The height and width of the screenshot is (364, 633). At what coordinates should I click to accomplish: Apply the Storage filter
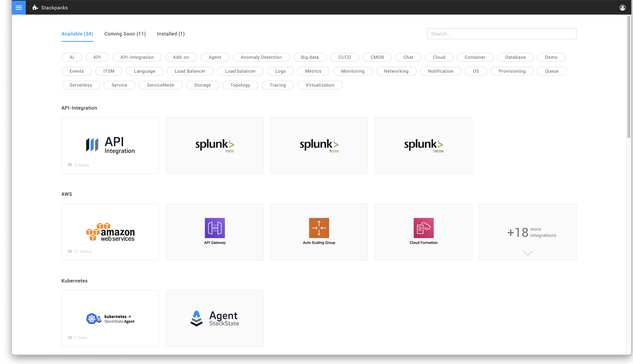coord(202,85)
